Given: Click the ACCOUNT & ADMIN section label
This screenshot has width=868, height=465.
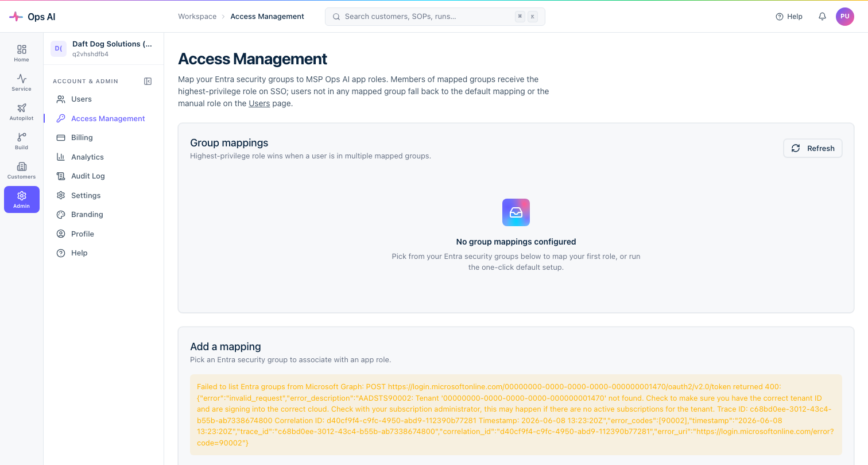Looking at the screenshot, I should tap(86, 82).
